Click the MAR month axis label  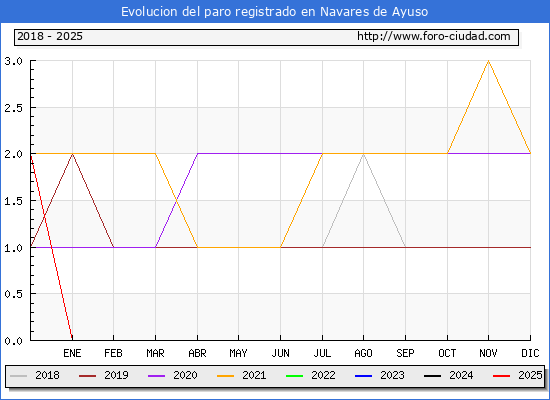pyautogui.click(x=155, y=353)
